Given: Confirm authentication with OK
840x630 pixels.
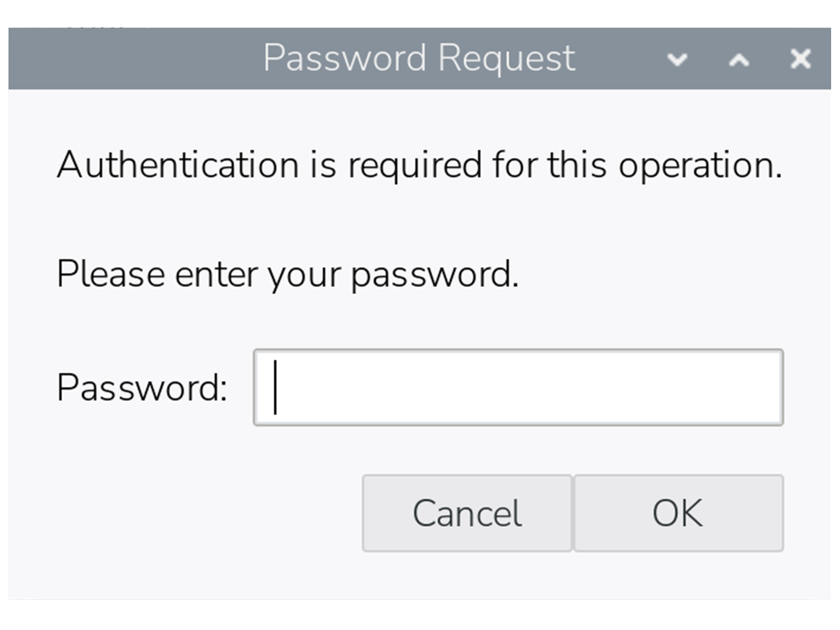Looking at the screenshot, I should (x=678, y=513).
